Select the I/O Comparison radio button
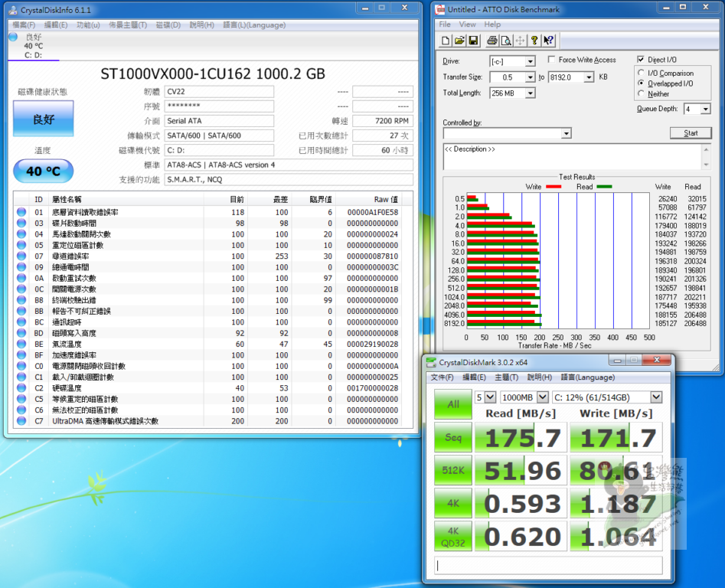725x588 pixels. [x=641, y=73]
